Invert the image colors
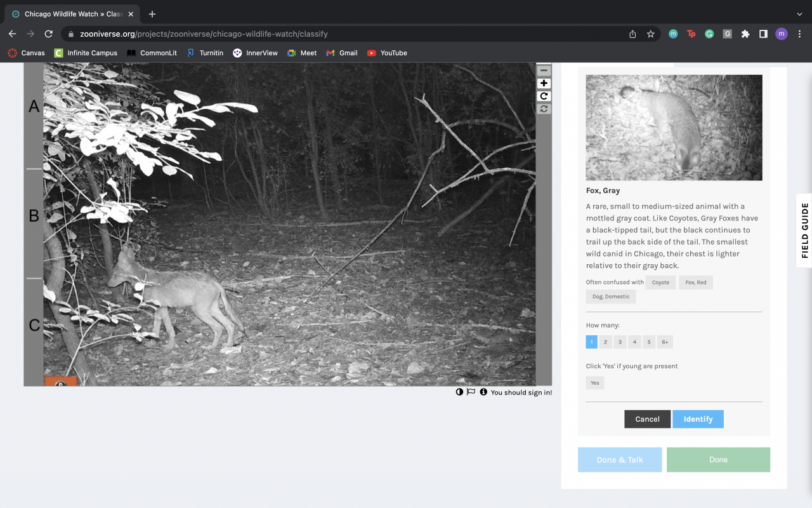The width and height of the screenshot is (812, 508). click(459, 392)
